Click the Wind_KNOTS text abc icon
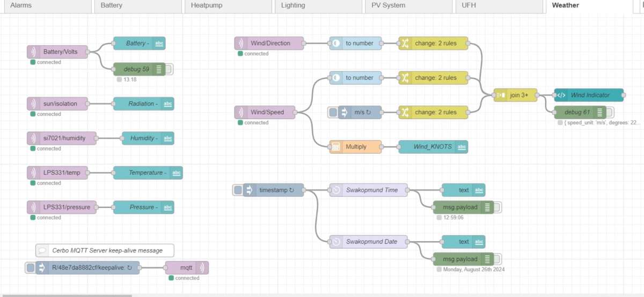The width and height of the screenshot is (644, 297). coord(462,147)
